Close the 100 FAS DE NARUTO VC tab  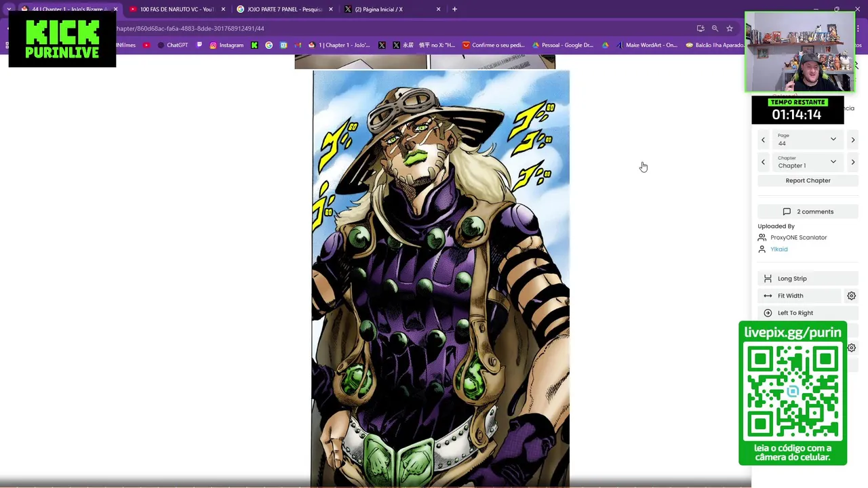coord(223,9)
